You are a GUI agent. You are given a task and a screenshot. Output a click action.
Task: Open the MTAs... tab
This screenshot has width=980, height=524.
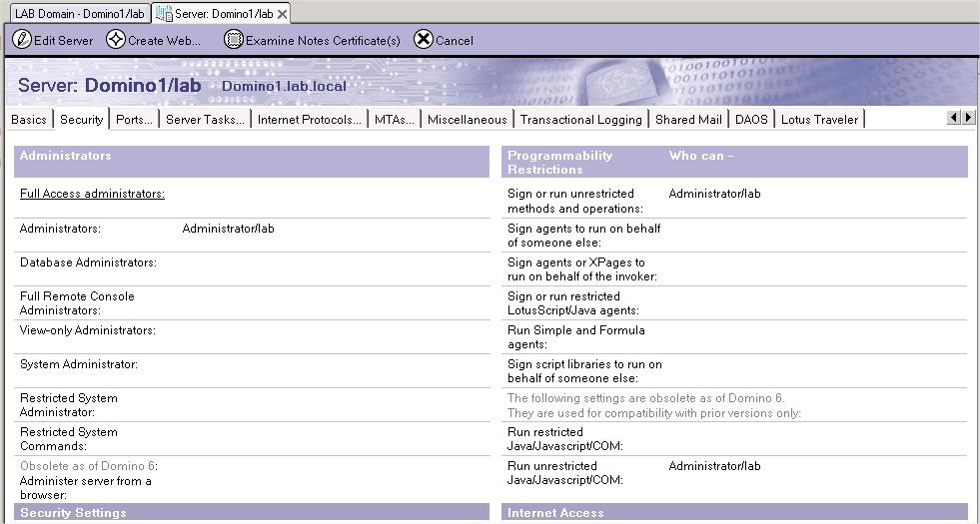pos(394,119)
